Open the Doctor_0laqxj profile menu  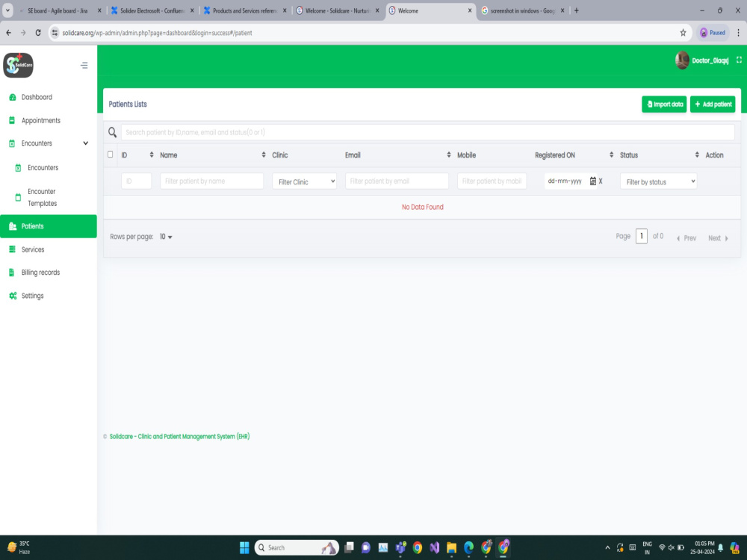(x=710, y=60)
